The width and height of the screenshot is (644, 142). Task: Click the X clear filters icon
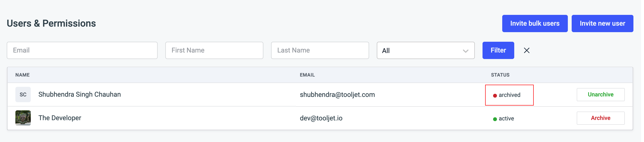(x=526, y=50)
